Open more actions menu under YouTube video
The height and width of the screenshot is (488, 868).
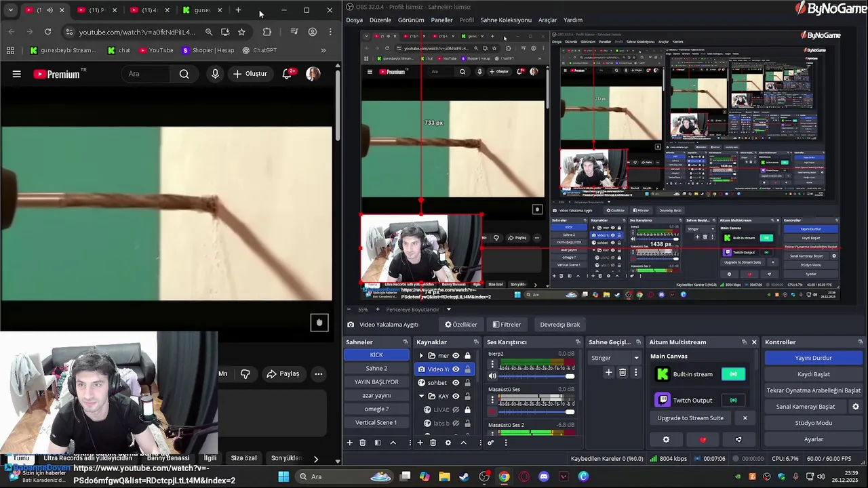point(318,373)
